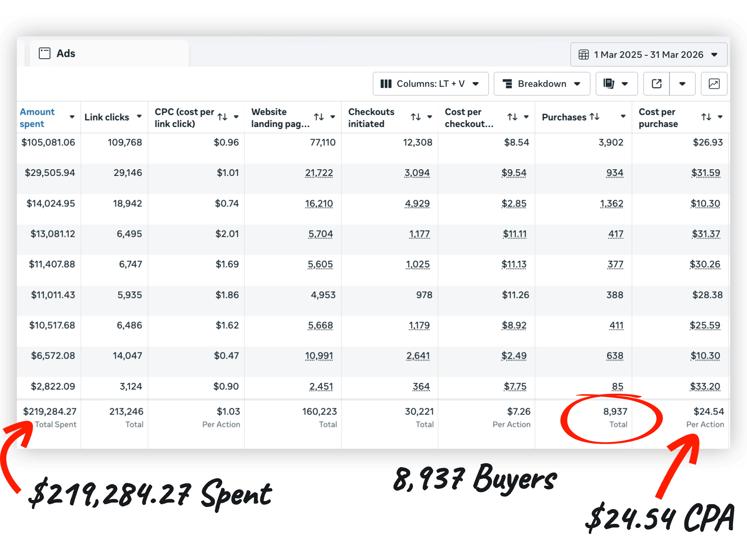This screenshot has width=747, height=560.
Task: Open Link clicks column menu arrow
Action: tap(139, 116)
